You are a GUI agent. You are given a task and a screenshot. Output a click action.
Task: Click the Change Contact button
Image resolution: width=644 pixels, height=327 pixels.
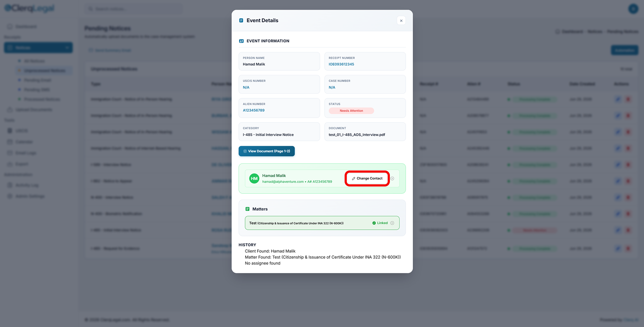pyautogui.click(x=367, y=178)
